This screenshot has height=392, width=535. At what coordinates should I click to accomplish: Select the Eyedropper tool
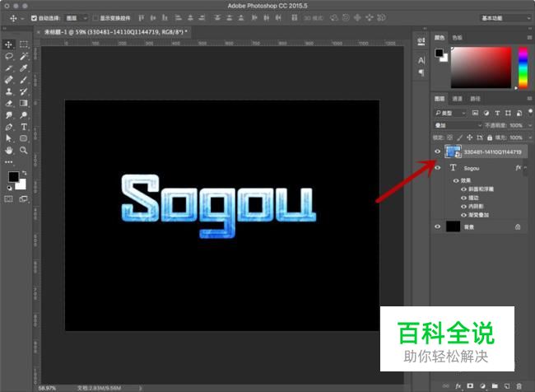[x=24, y=68]
